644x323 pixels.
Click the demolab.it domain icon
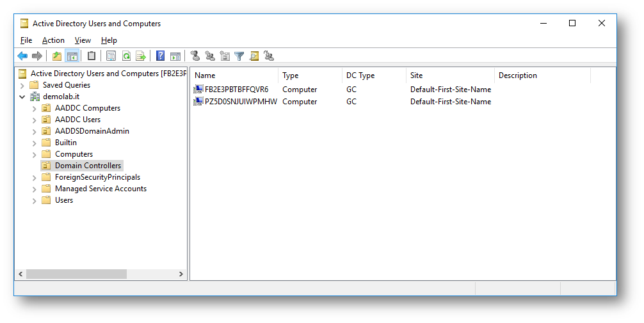tap(35, 97)
